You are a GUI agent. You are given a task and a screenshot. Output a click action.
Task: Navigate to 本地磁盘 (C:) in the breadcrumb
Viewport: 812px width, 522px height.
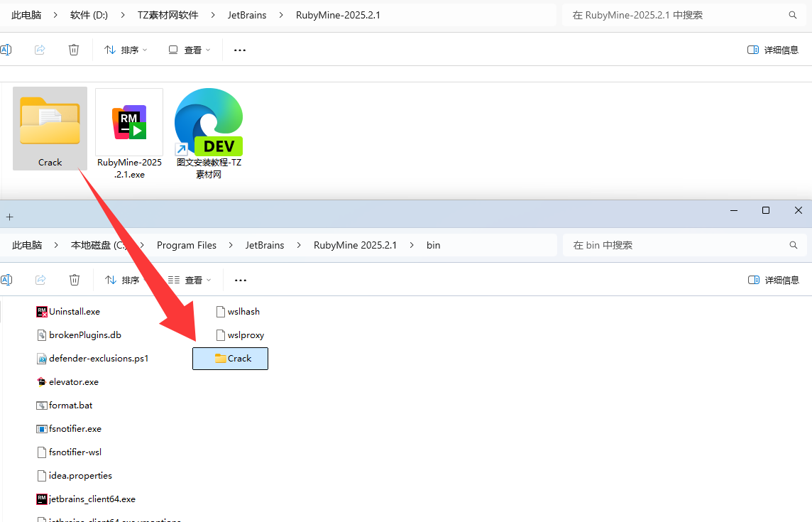[x=99, y=245]
